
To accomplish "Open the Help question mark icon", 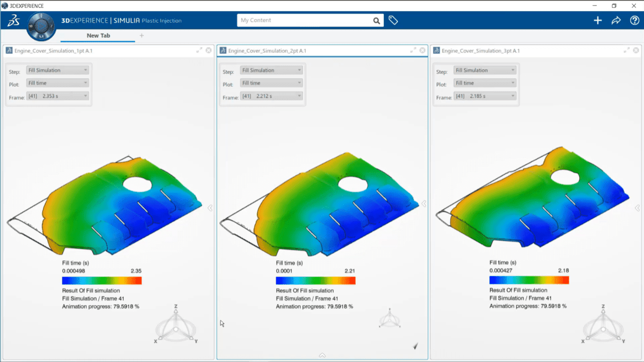I will coord(634,21).
